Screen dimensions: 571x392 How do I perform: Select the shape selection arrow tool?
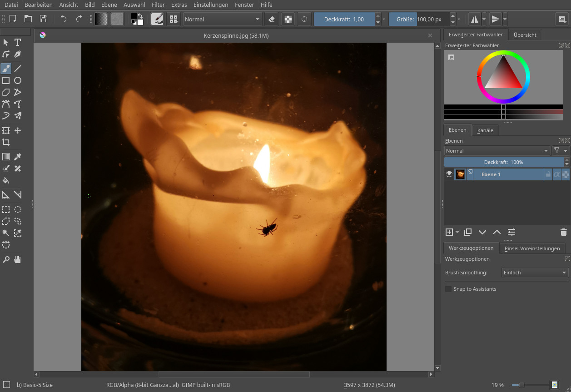point(6,42)
